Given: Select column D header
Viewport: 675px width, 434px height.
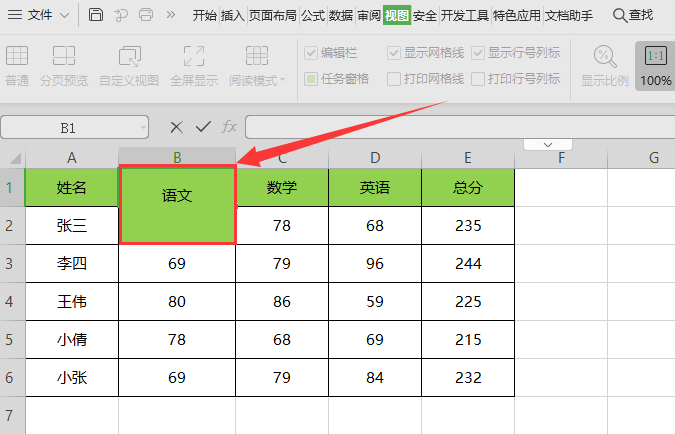Looking at the screenshot, I should 374,157.
